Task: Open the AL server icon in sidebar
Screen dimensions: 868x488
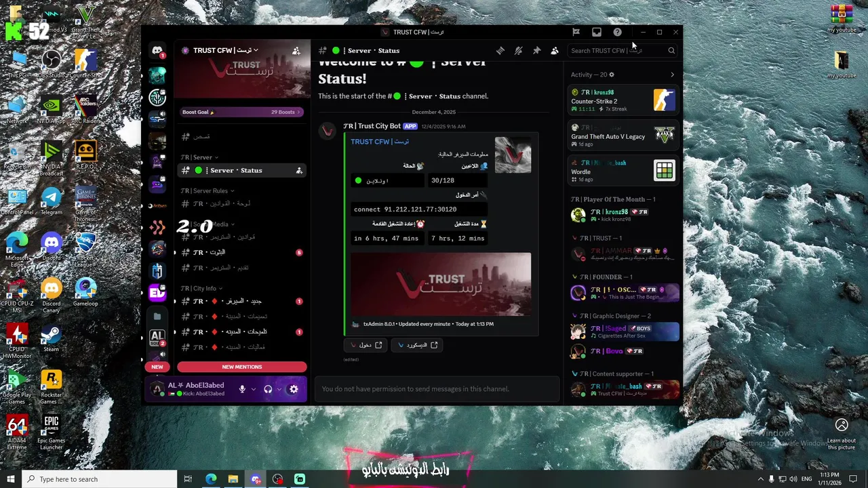Action: coord(157,338)
